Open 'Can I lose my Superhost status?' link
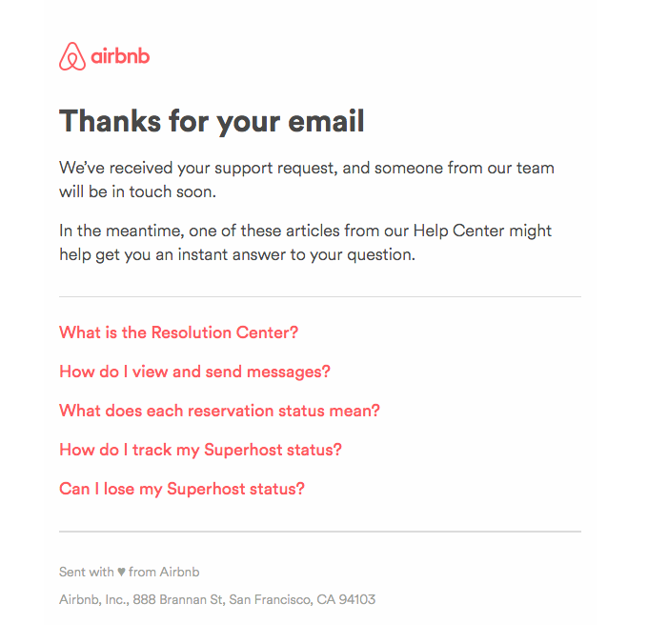Image resolution: width=648 pixels, height=644 pixels. click(182, 489)
